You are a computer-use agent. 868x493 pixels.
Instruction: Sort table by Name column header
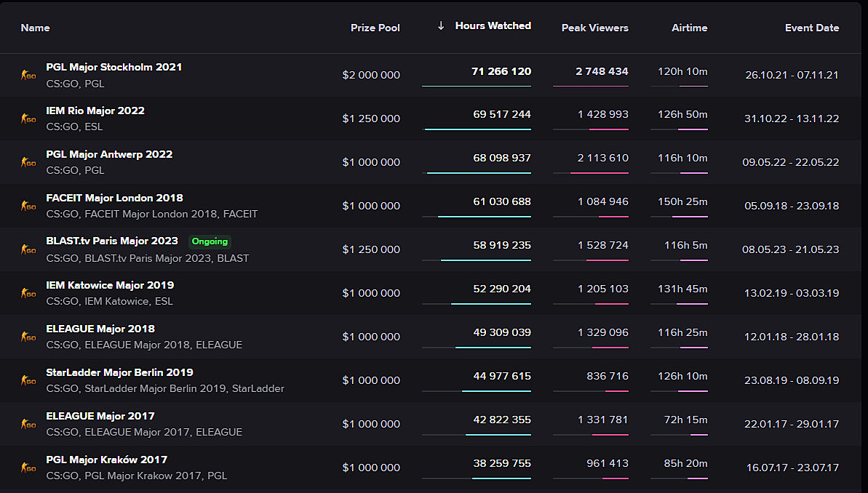click(x=36, y=28)
